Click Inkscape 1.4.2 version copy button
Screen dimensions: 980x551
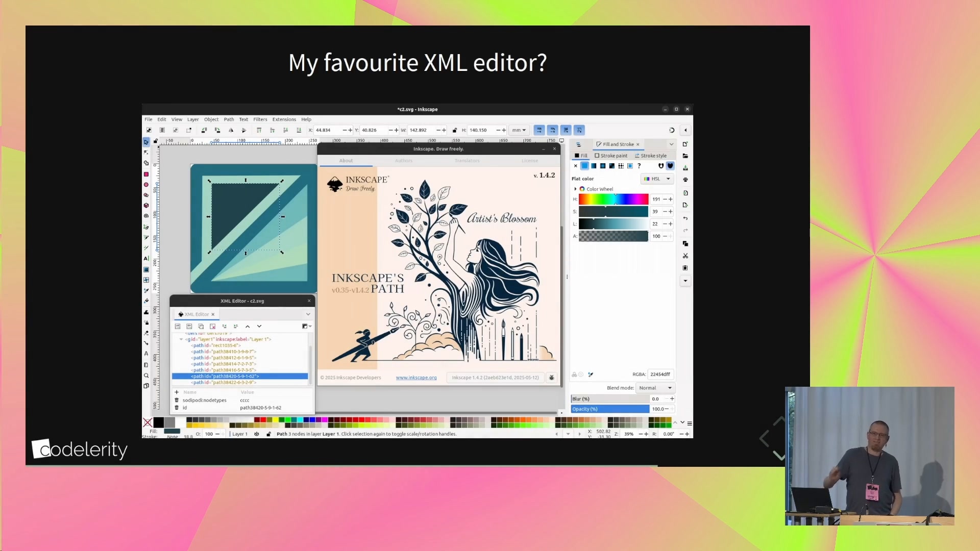[495, 378]
